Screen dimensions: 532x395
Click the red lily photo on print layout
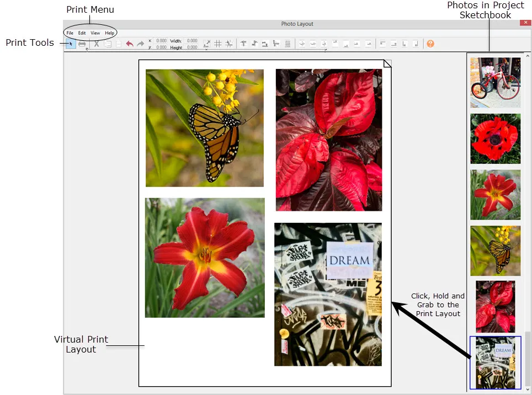coord(205,258)
